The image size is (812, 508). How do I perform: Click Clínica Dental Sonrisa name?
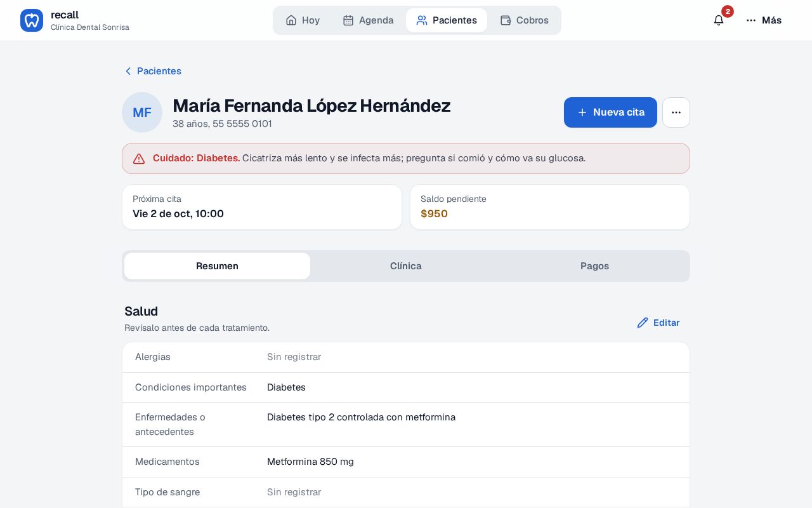[90, 27]
